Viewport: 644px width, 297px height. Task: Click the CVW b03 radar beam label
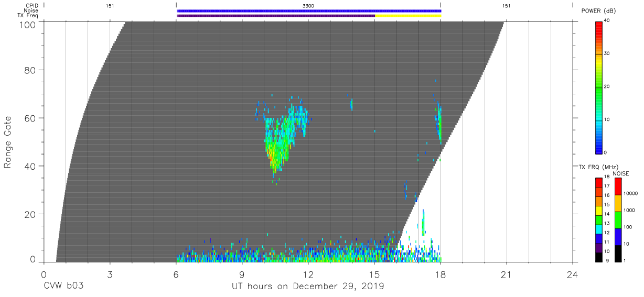coord(63,287)
